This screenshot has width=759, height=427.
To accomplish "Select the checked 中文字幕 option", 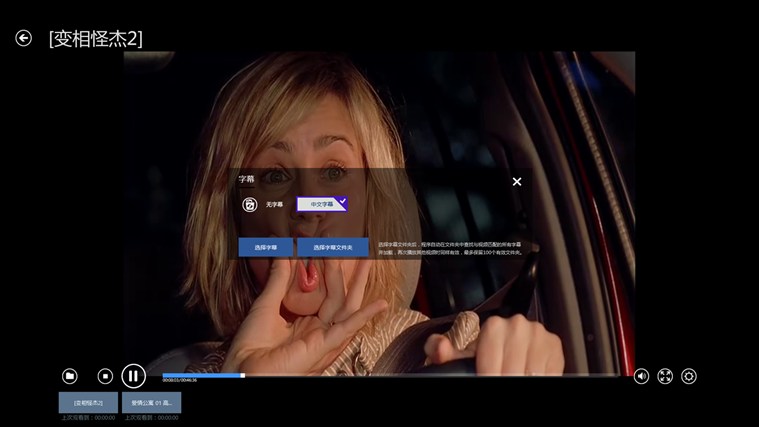I will click(x=322, y=204).
